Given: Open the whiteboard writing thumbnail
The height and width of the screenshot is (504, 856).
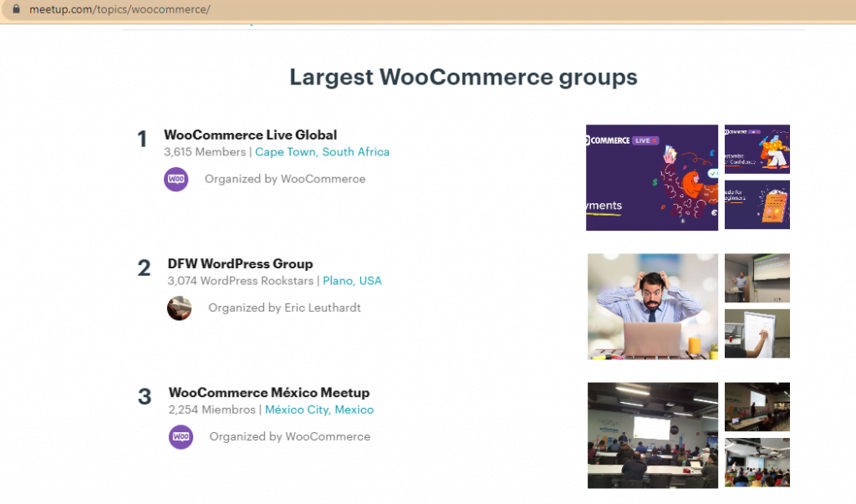Looking at the screenshot, I should click(757, 333).
